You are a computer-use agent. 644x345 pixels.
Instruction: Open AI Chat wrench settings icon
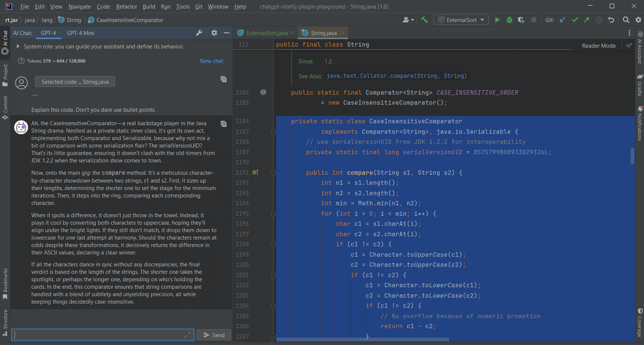coord(199,33)
